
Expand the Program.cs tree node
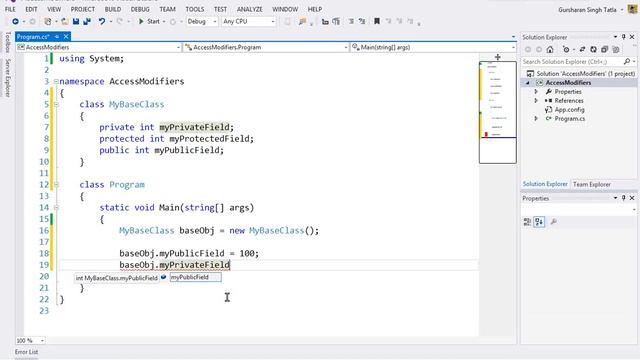[x=536, y=118]
